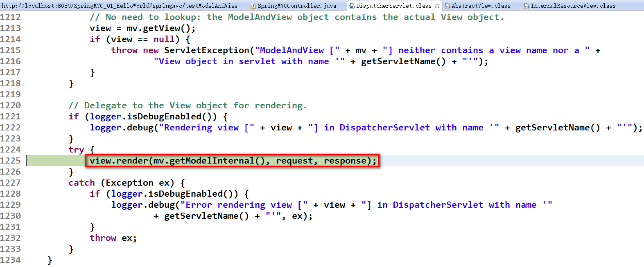644x267 pixels.
Task: Click the '"View object in servlet with name' string
Action: [249, 61]
